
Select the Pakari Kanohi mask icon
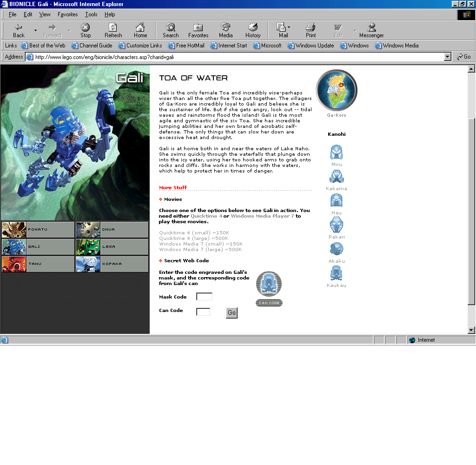(337, 225)
